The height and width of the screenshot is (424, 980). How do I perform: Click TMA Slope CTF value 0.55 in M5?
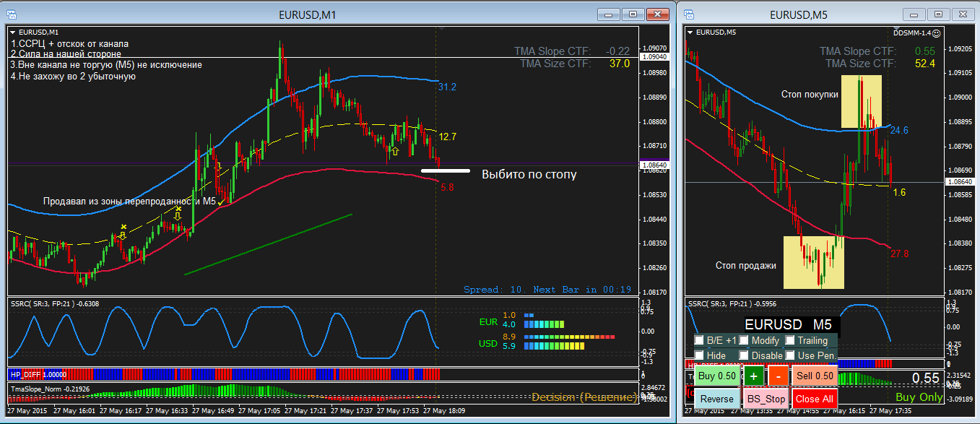coord(925,51)
